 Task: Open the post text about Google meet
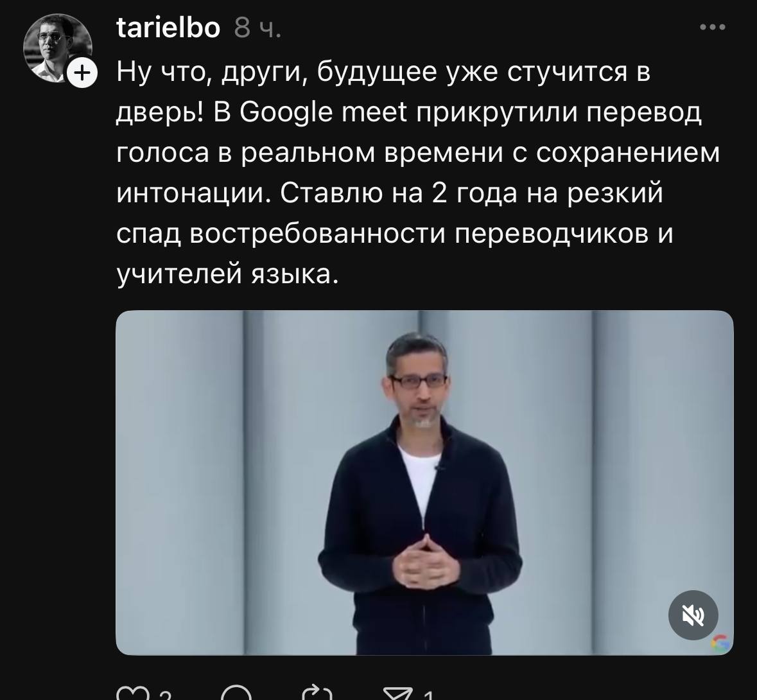pyautogui.click(x=418, y=173)
